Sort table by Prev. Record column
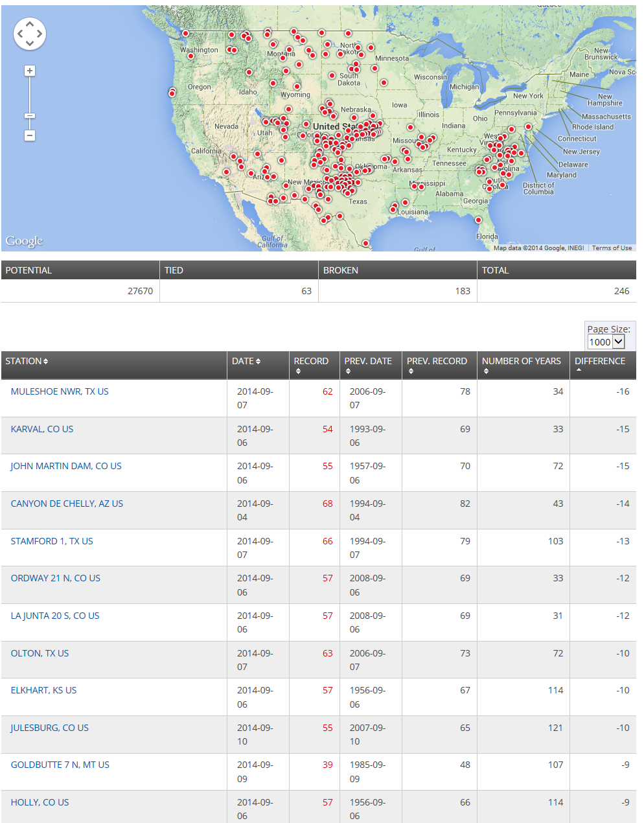This screenshot has width=644, height=823. 437,365
